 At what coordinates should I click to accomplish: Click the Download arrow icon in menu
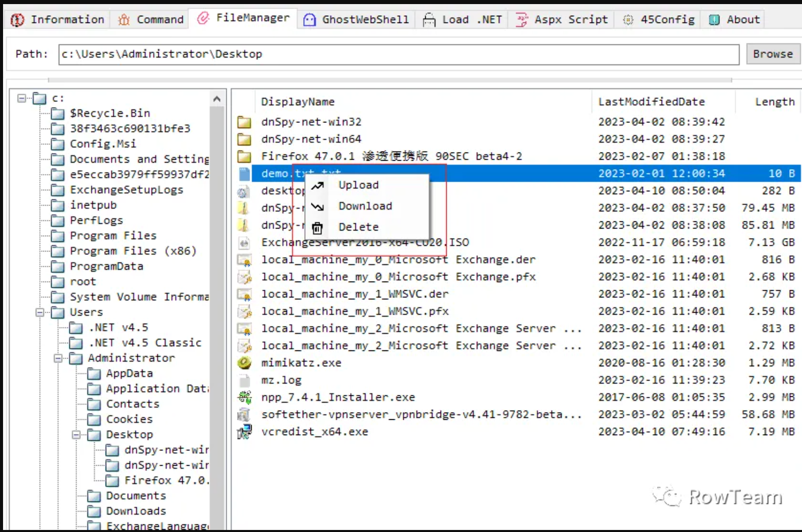tap(318, 206)
